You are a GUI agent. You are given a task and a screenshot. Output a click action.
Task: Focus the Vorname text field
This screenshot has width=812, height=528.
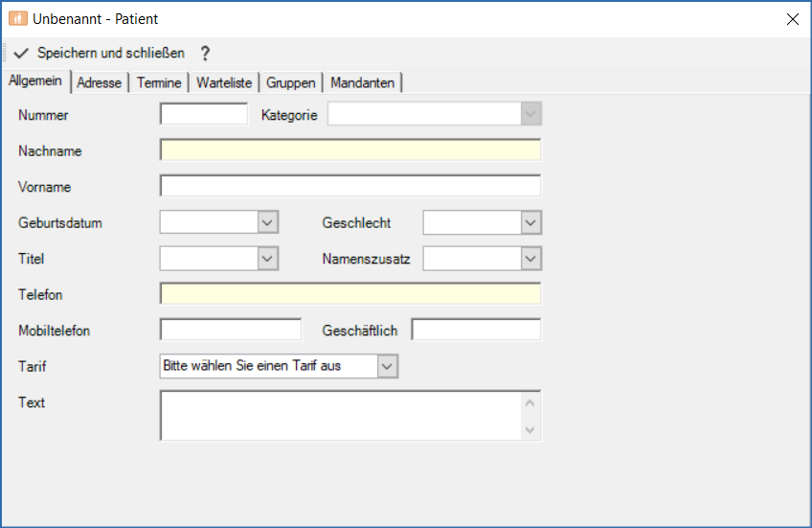point(350,186)
